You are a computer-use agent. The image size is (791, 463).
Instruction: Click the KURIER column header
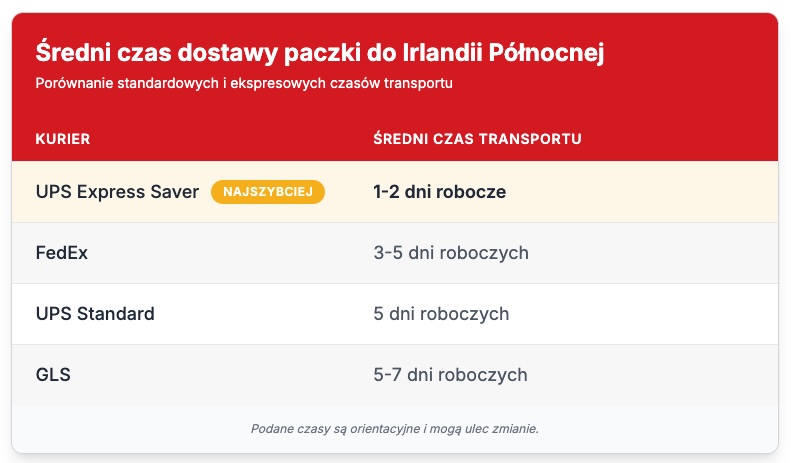(63, 139)
